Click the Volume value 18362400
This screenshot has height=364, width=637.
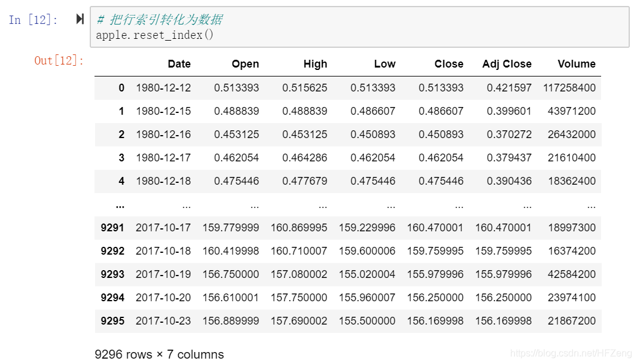pos(572,181)
